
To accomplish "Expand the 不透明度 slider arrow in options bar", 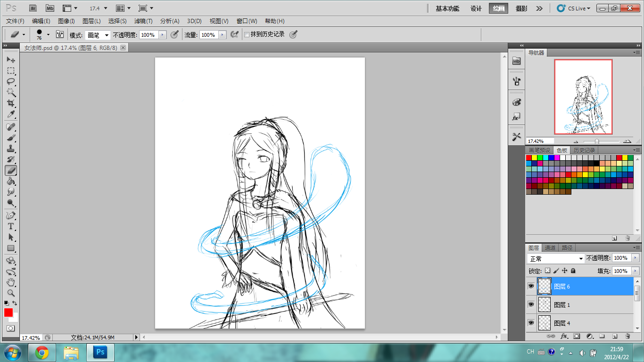I will pos(163,35).
